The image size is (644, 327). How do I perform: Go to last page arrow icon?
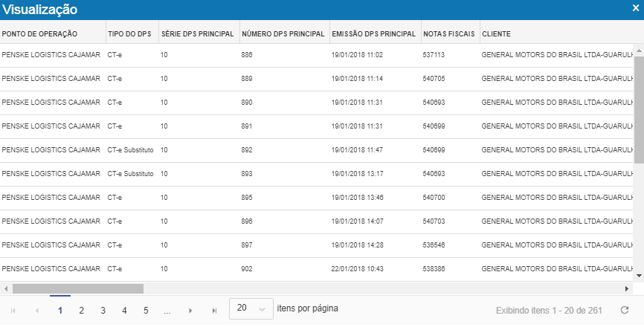click(x=214, y=311)
